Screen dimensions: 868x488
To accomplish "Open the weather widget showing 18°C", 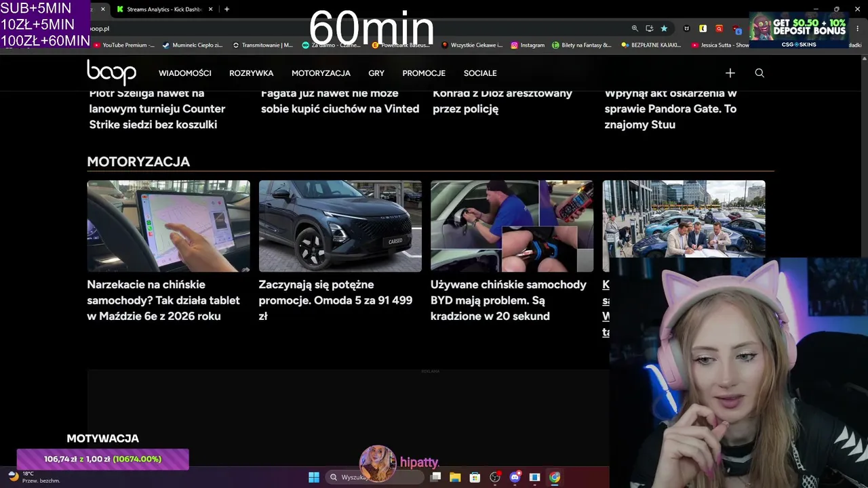I will pos(35,477).
